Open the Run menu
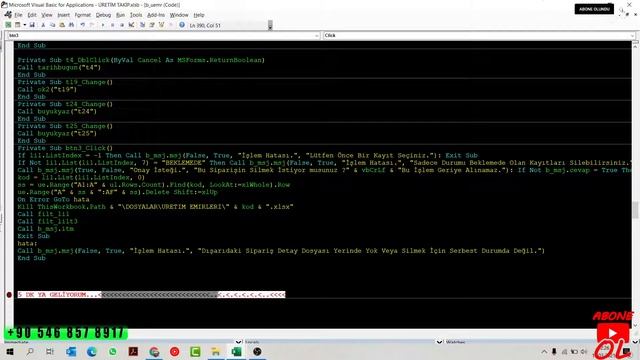Viewport: 640px width, 360px height. 120,15
